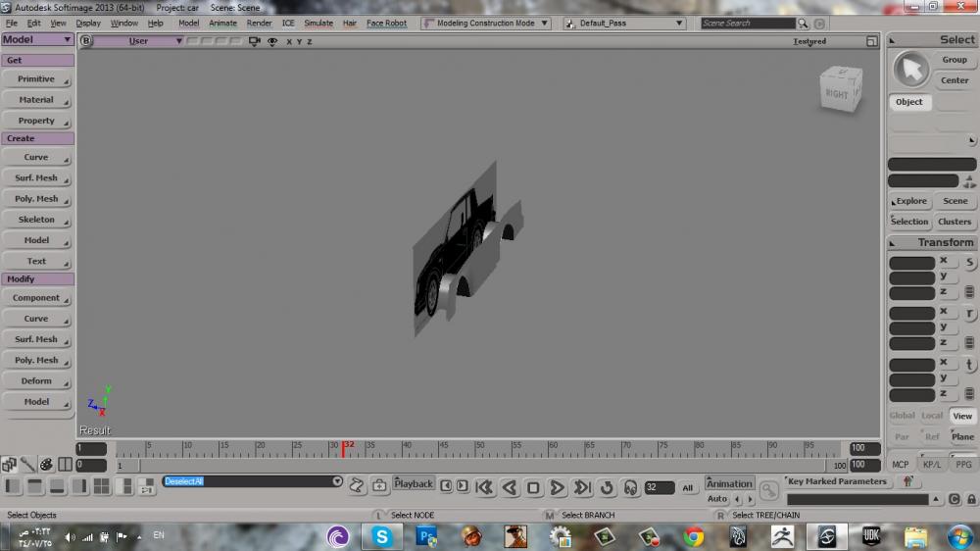Toggle Z axis in viewport bar
The height and width of the screenshot is (551, 980).
point(309,41)
